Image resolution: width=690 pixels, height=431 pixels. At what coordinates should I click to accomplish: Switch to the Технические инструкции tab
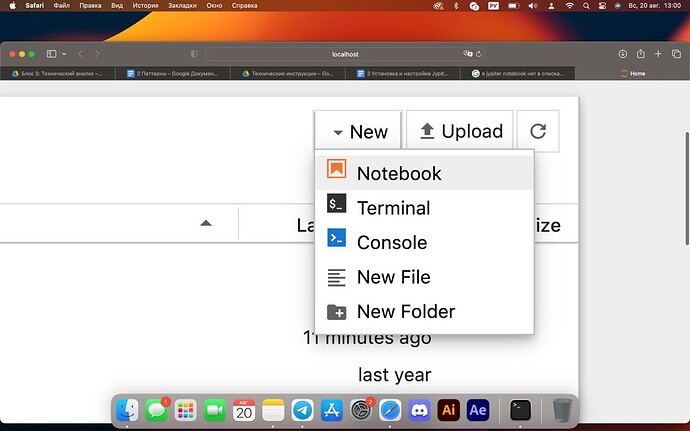288,74
